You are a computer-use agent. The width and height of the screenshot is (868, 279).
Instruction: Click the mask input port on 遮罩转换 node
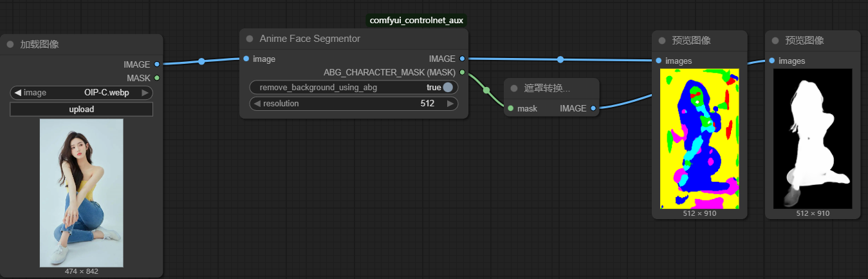click(x=511, y=108)
